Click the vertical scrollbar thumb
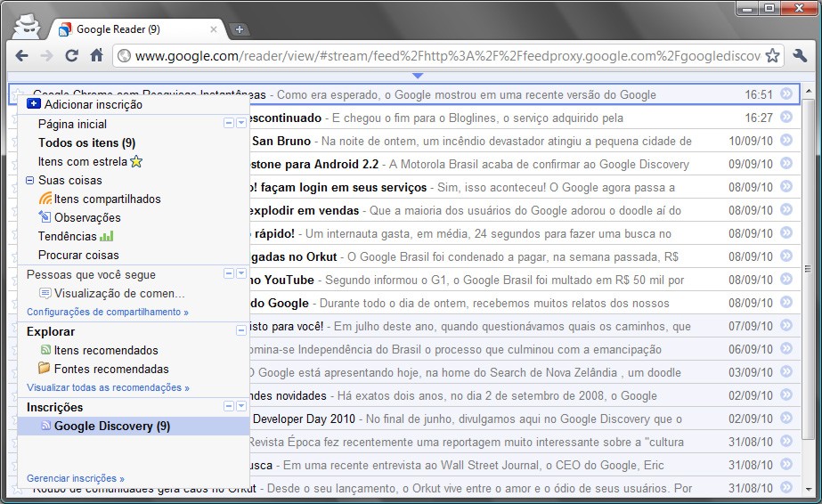This screenshot has width=822, height=504. tap(809, 268)
